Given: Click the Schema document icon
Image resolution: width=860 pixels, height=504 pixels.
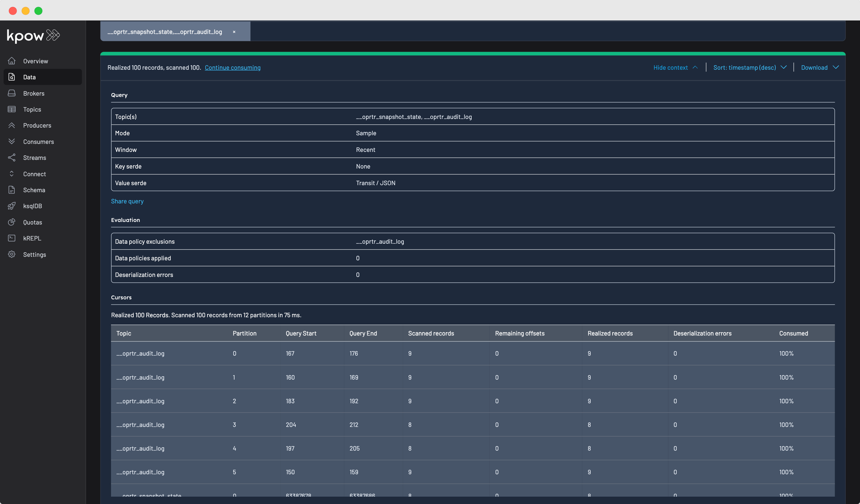Looking at the screenshot, I should (12, 190).
